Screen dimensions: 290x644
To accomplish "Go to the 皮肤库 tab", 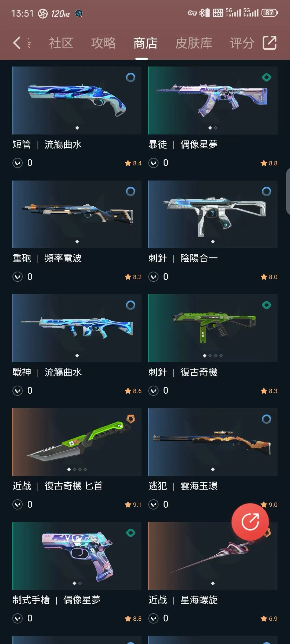I will pyautogui.click(x=194, y=43).
